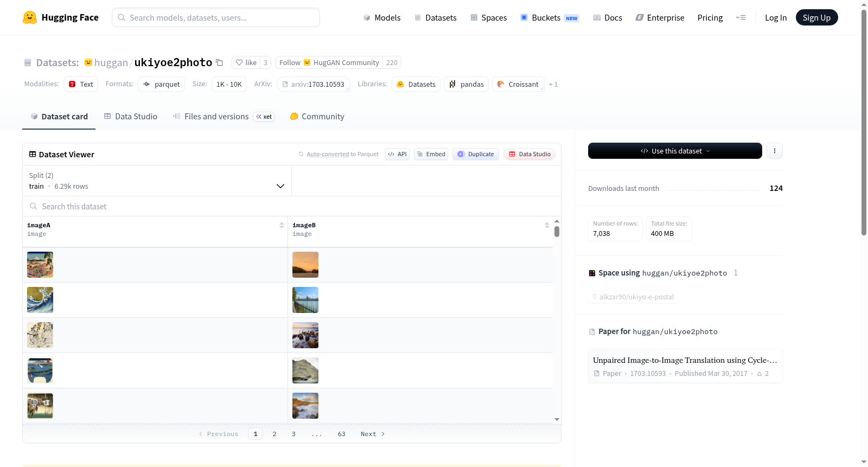Sort by the imageA column
868x467 pixels.
282,225
